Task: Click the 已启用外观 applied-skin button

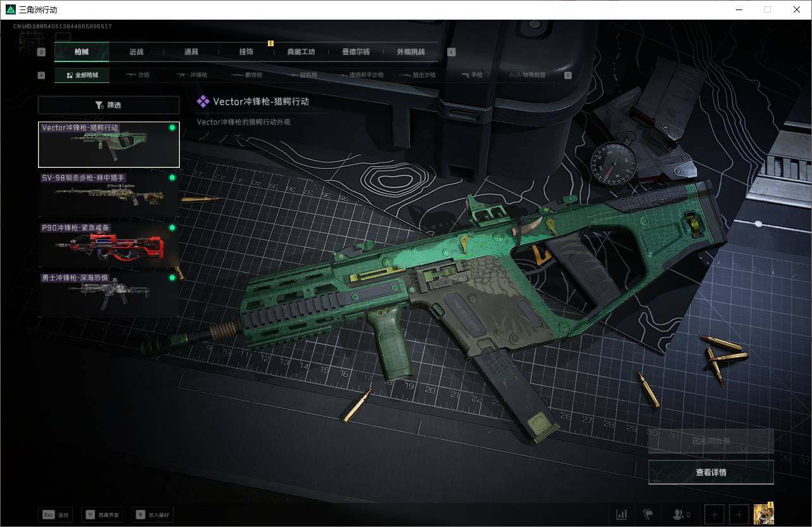Action: (x=711, y=441)
